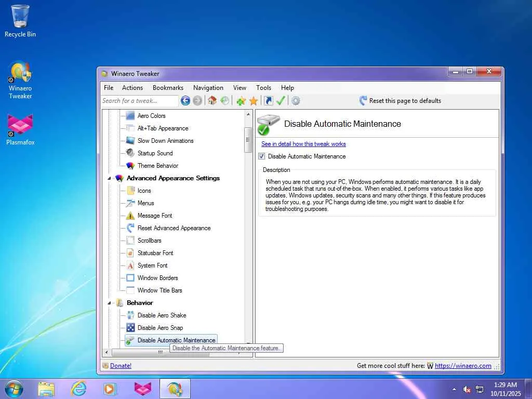
Task: Open Windows Media Player taskbar icon
Action: (110, 389)
